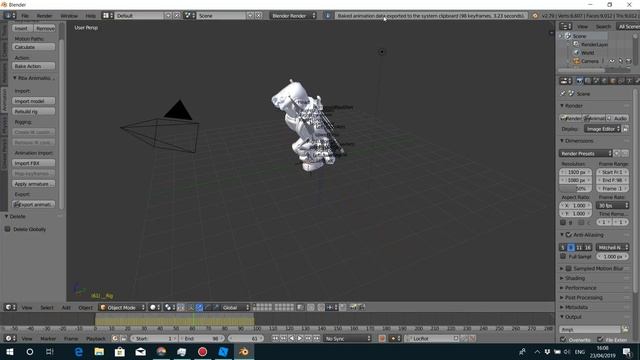The image size is (640, 360).
Task: Open the Image Editor display dropdown
Action: 602,129
